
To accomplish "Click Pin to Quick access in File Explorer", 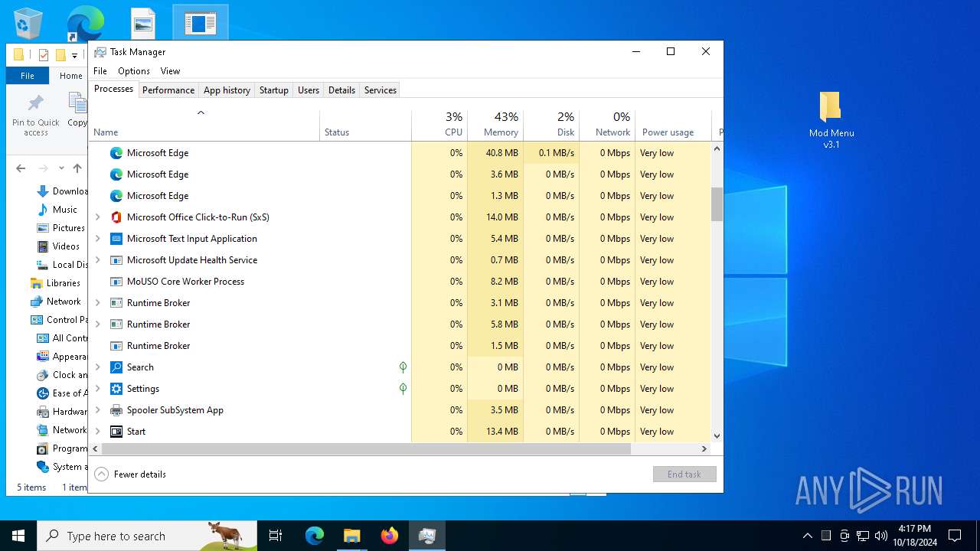I will pos(35,115).
